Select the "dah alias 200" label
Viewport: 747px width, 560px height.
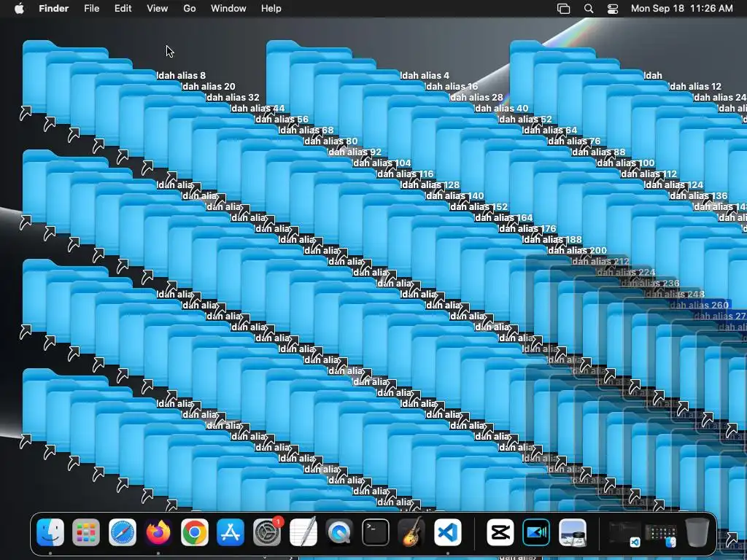[577, 251]
